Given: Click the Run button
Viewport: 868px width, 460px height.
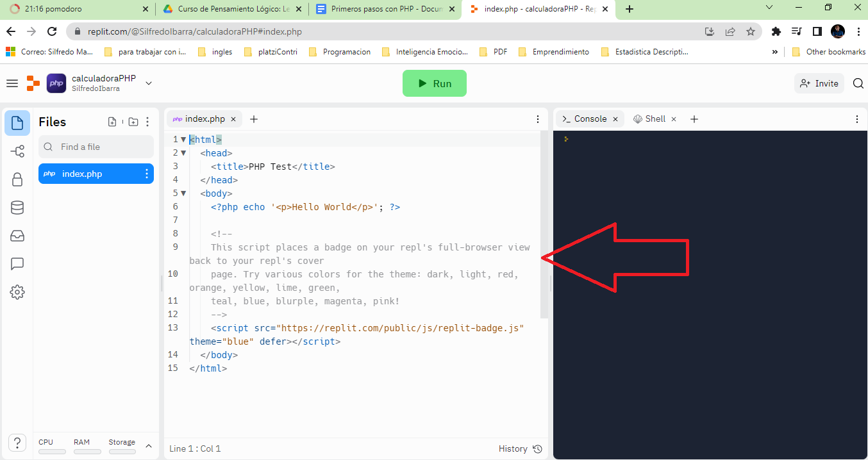Looking at the screenshot, I should coord(435,83).
